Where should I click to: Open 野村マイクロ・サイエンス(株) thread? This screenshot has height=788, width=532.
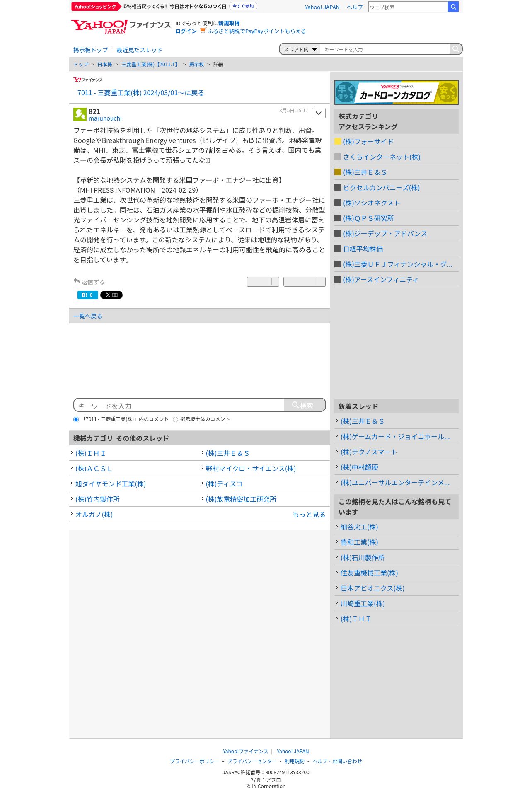pyautogui.click(x=251, y=469)
